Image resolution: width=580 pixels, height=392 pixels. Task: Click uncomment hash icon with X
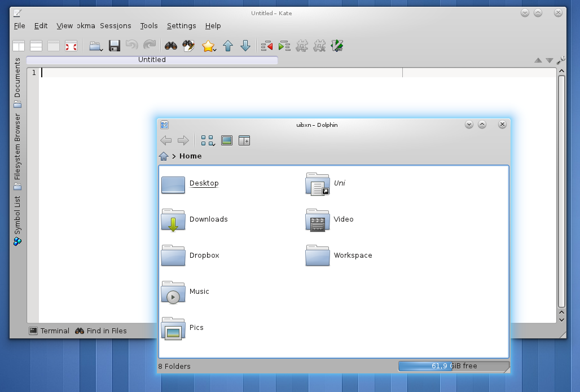point(319,46)
